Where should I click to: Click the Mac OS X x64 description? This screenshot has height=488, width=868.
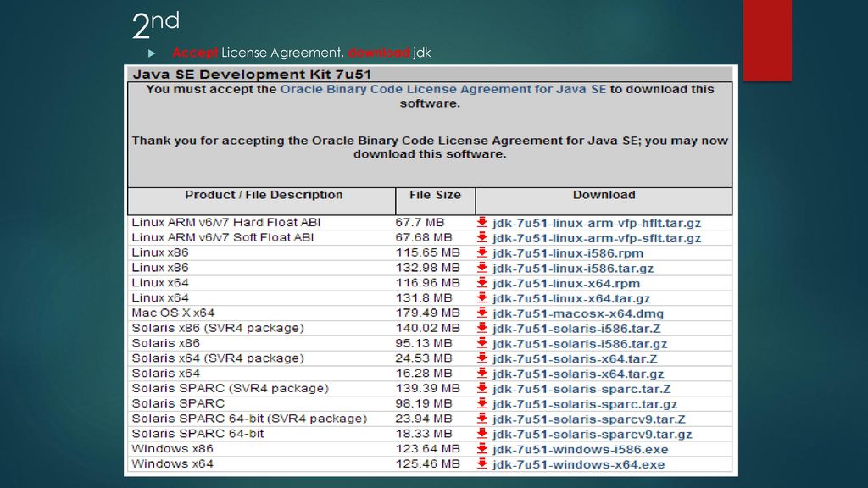(173, 313)
